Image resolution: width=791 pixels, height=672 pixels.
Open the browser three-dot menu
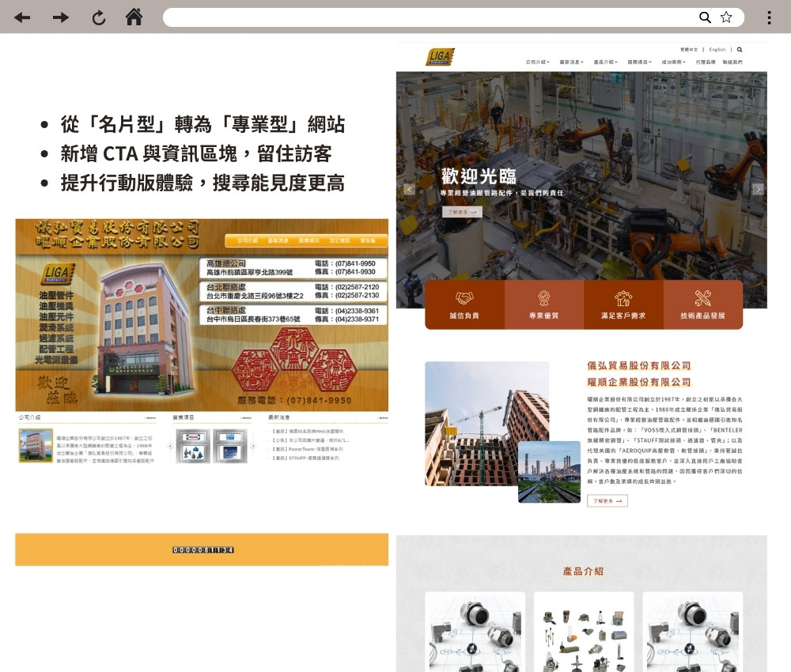click(x=769, y=17)
